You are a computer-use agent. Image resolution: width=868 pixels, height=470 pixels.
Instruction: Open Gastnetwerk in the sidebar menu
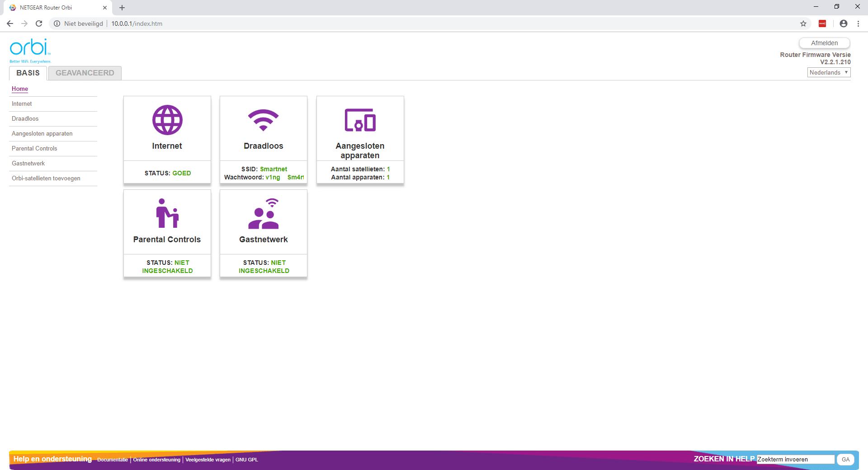28,164
